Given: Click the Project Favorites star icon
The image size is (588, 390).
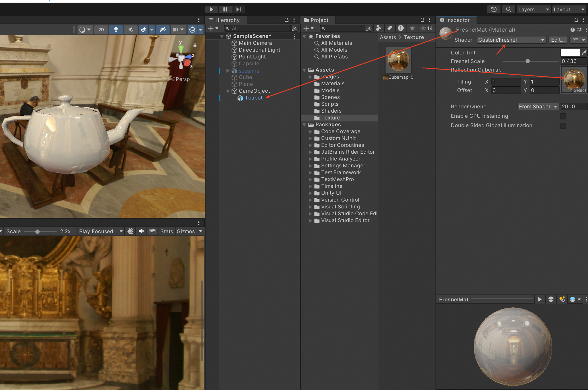Looking at the screenshot, I should 412,28.
